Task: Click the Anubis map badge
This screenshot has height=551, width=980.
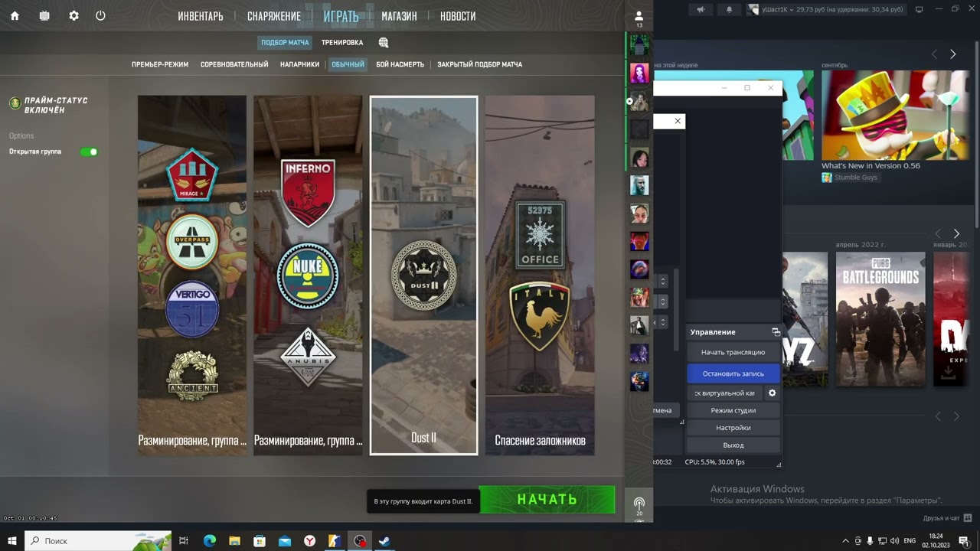Action: (308, 357)
